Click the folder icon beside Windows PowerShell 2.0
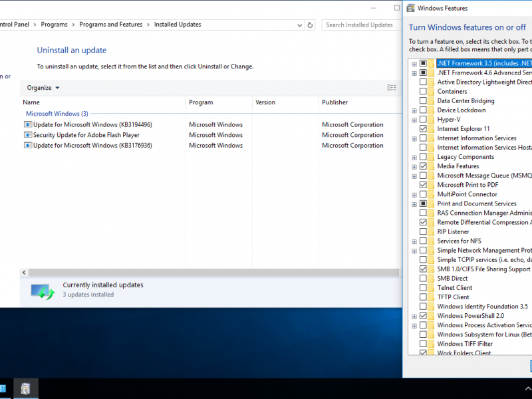Screen dimensions: 532x399 click(x=431, y=316)
